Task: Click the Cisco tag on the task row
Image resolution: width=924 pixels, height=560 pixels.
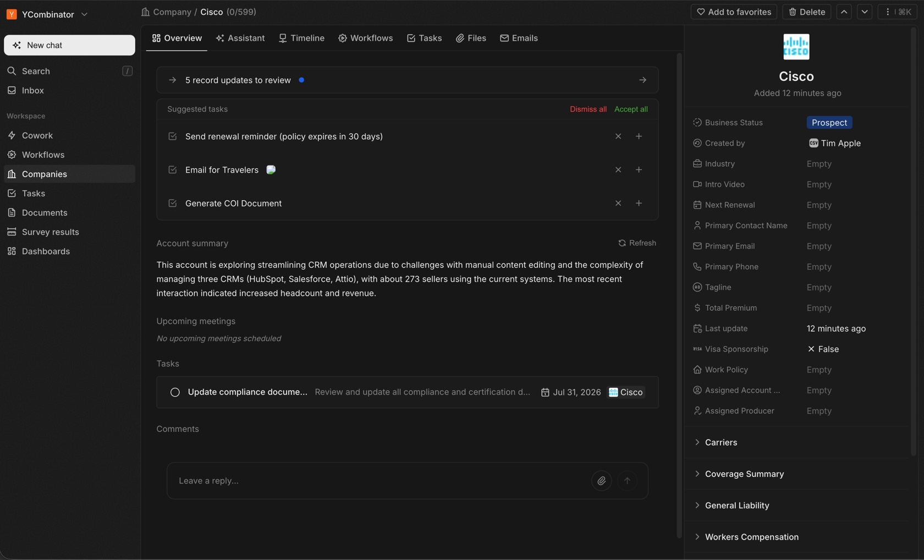Action: coord(625,392)
